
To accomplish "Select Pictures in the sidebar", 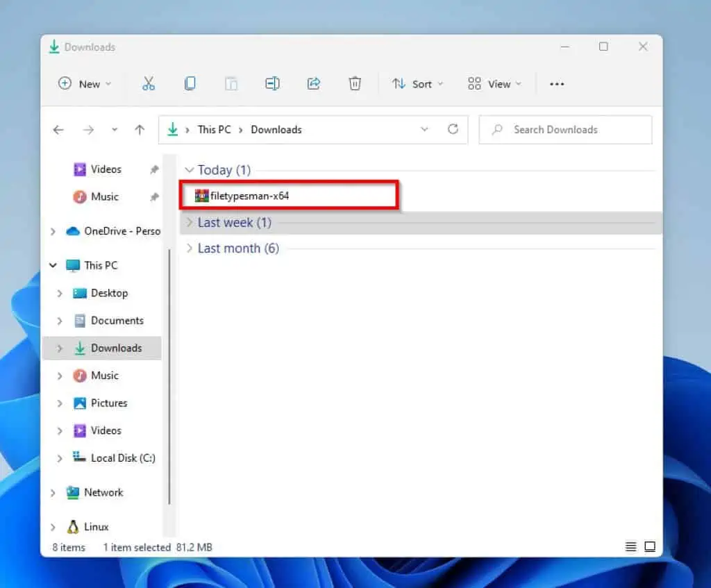I will (109, 403).
